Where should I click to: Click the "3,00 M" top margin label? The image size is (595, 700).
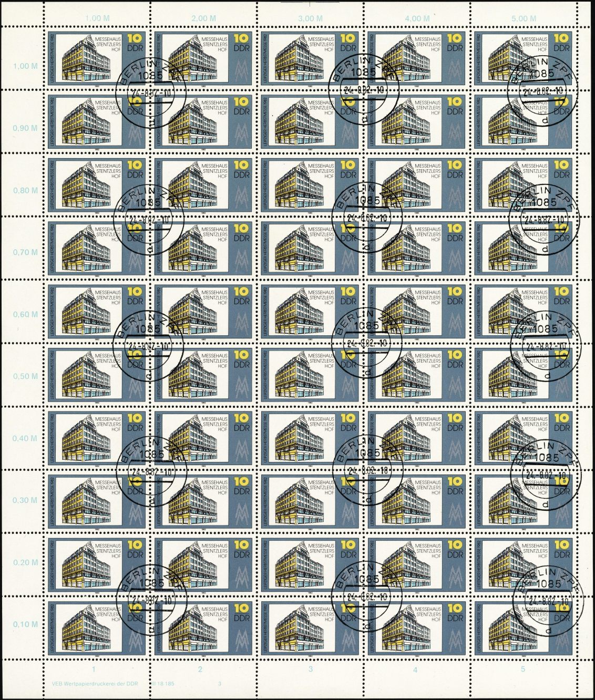pos(311,18)
